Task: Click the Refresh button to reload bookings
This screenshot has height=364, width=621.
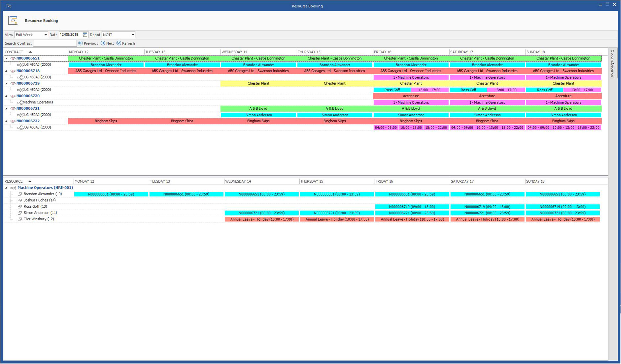Action: click(126, 43)
